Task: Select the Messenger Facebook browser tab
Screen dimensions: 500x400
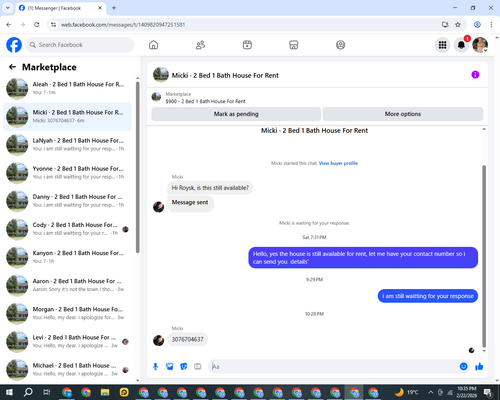Action: [x=60, y=8]
